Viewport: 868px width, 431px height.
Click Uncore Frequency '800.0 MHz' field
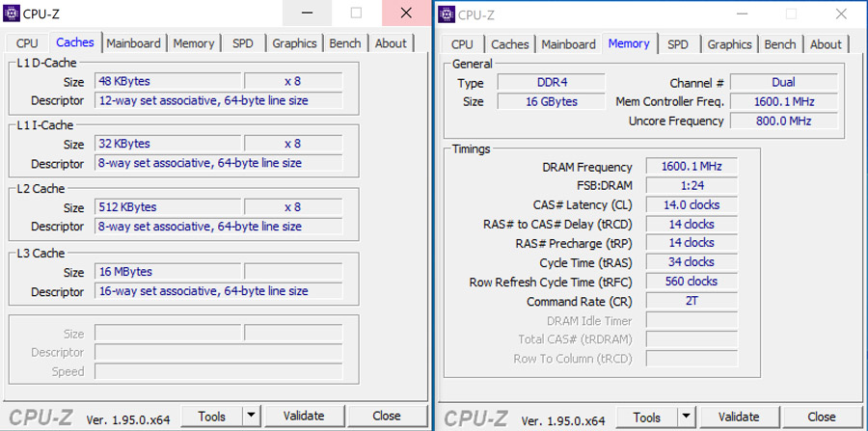784,121
